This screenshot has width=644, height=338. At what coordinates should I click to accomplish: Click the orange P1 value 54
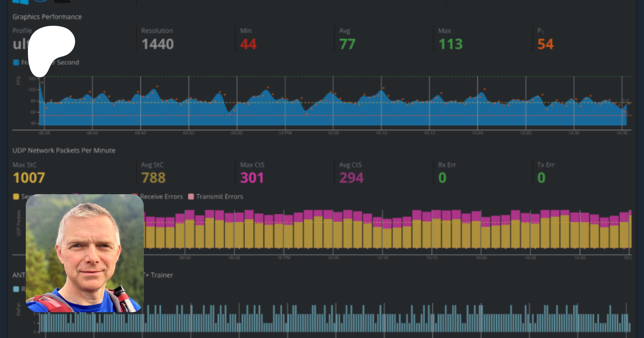(545, 44)
